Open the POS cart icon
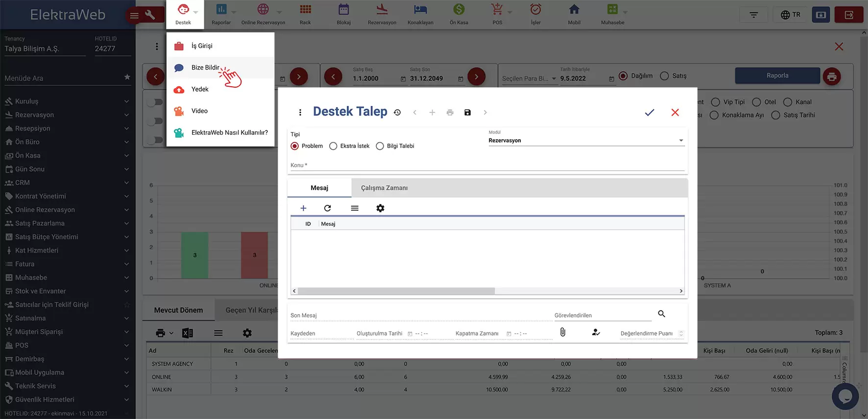This screenshot has height=419, width=868. tap(497, 9)
